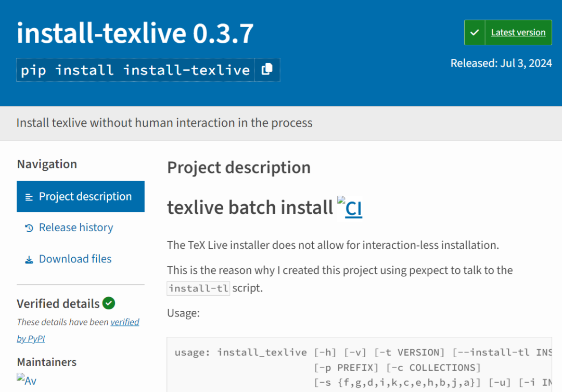Screen dimensions: 562x392
Task: Click the 'pip install install-texlive' command text
Action: (x=135, y=70)
